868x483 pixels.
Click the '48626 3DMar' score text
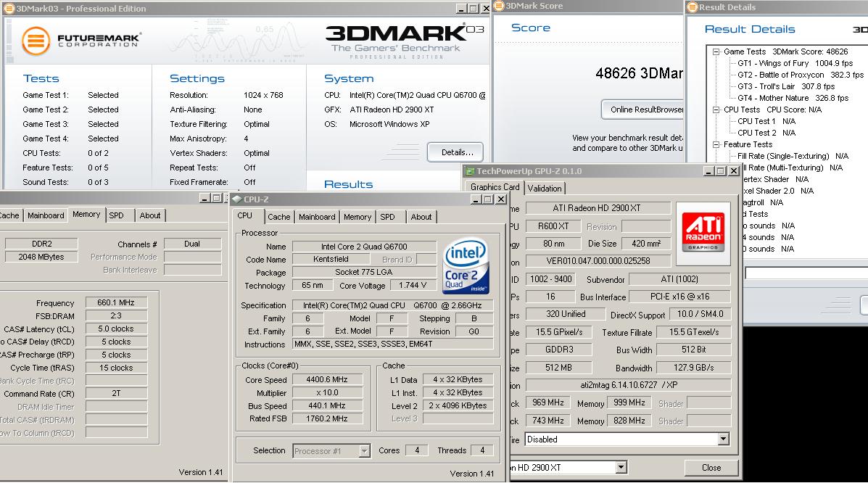coord(639,73)
